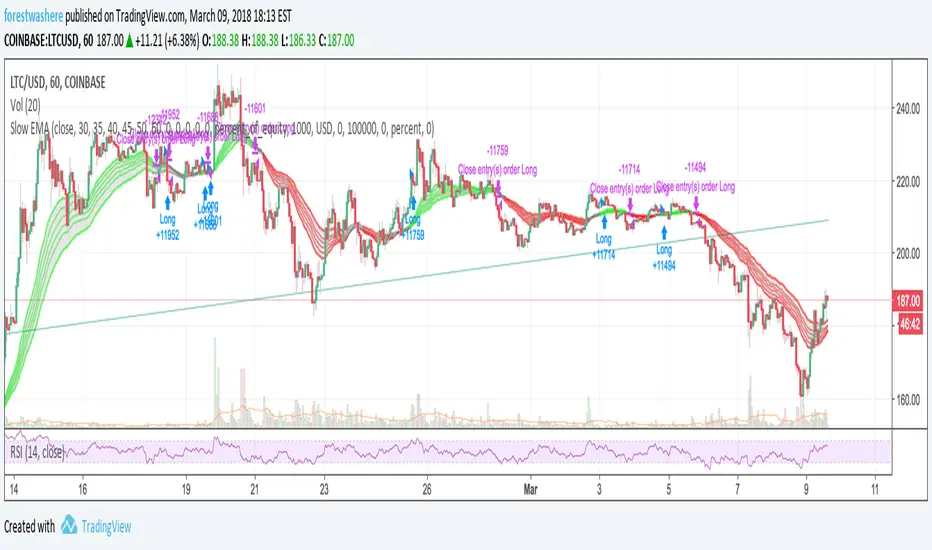Click the 200.00 price axis label
The height and width of the screenshot is (550, 932).
908,254
